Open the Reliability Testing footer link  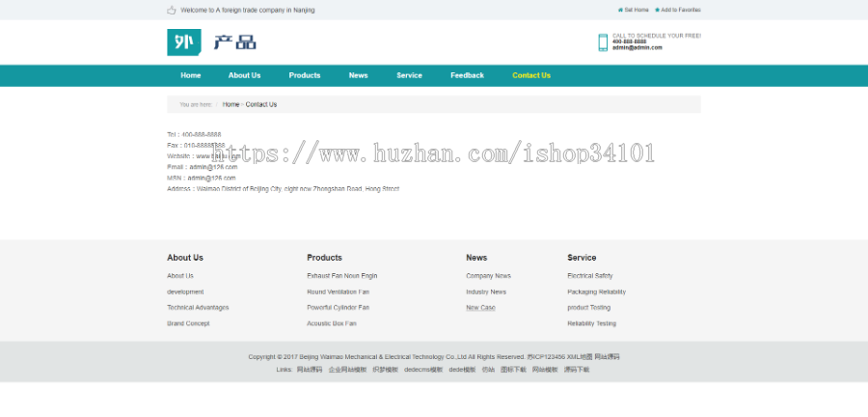click(x=591, y=323)
